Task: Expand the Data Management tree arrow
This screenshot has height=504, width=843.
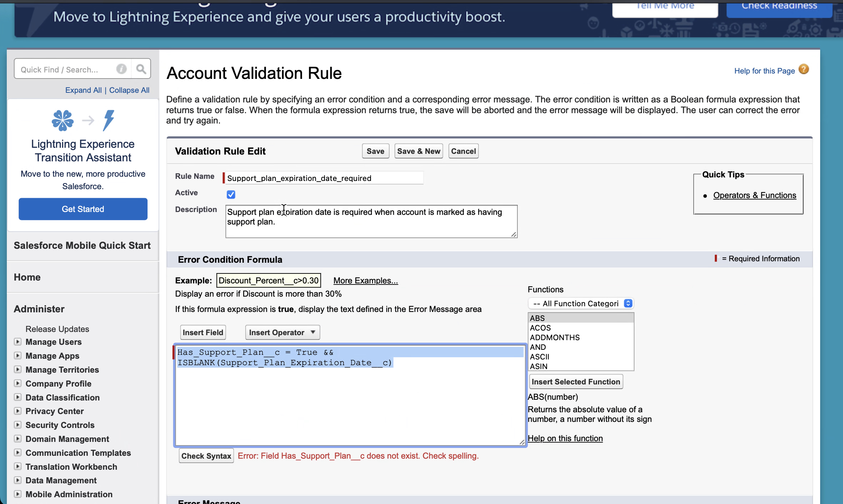Action: pos(17,480)
